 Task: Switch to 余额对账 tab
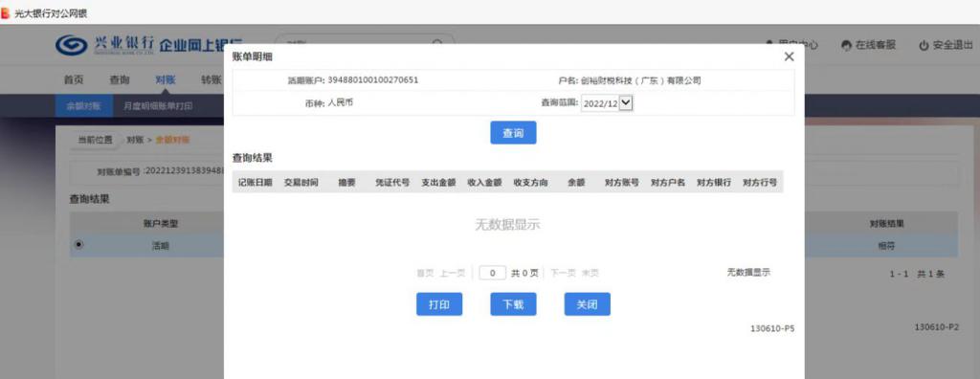(83, 106)
